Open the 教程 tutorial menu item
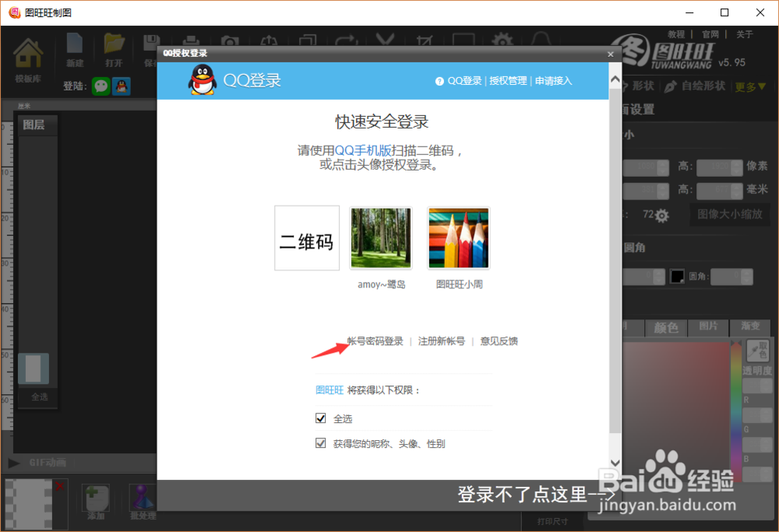779x532 pixels. [x=676, y=34]
